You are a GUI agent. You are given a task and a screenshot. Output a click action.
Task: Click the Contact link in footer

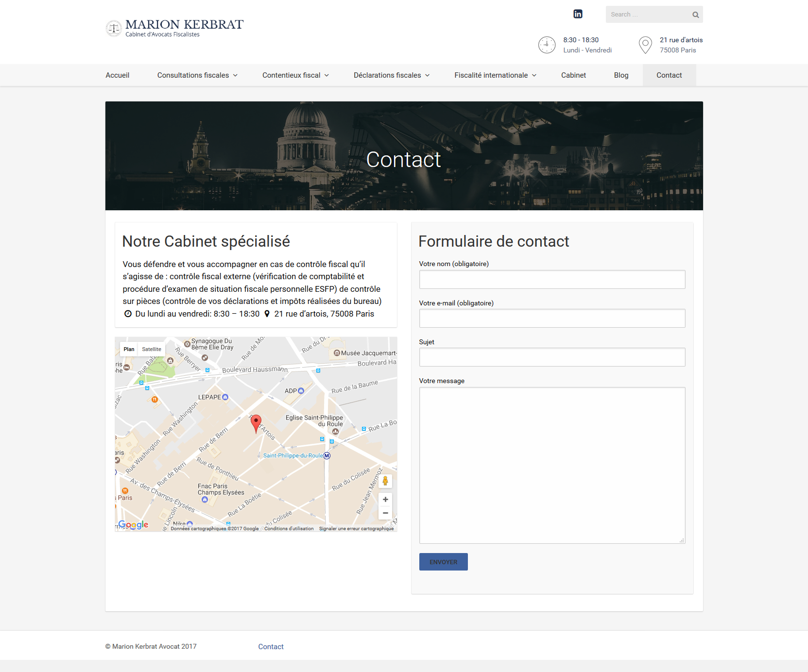[271, 647]
